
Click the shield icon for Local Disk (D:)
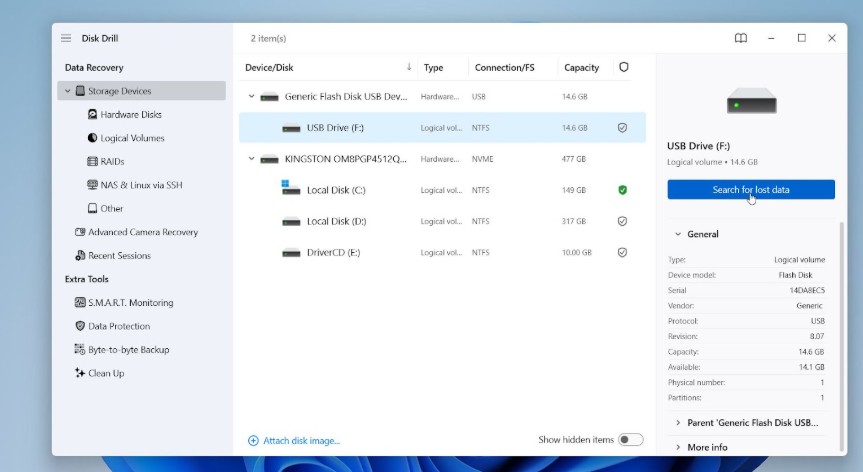click(x=622, y=221)
